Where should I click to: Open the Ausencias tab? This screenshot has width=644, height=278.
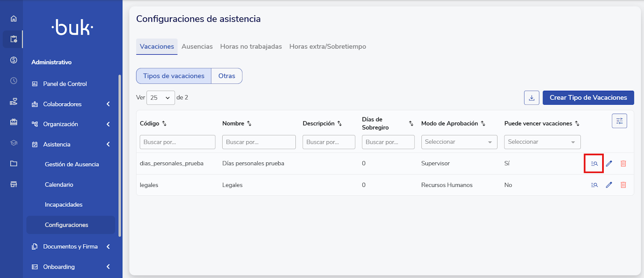197,46
